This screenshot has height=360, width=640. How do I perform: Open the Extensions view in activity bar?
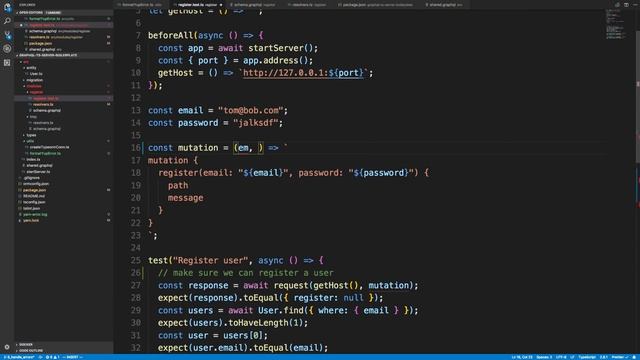(x=7, y=62)
